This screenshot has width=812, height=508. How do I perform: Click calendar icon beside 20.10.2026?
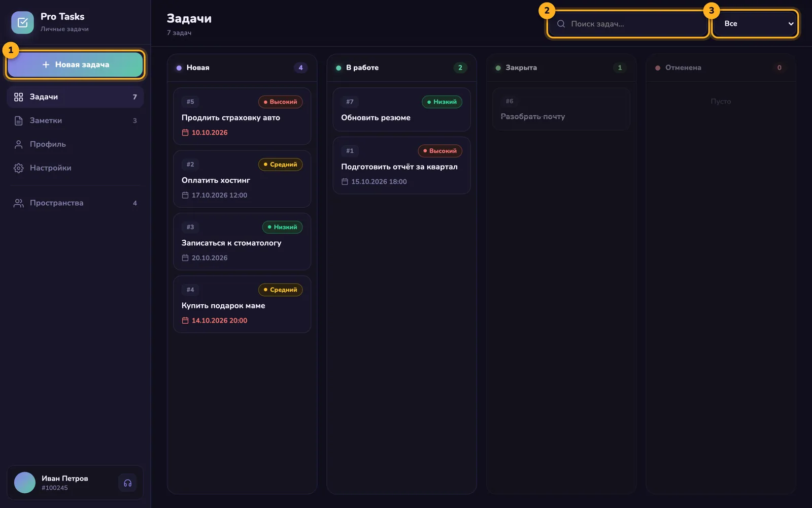[185, 258]
